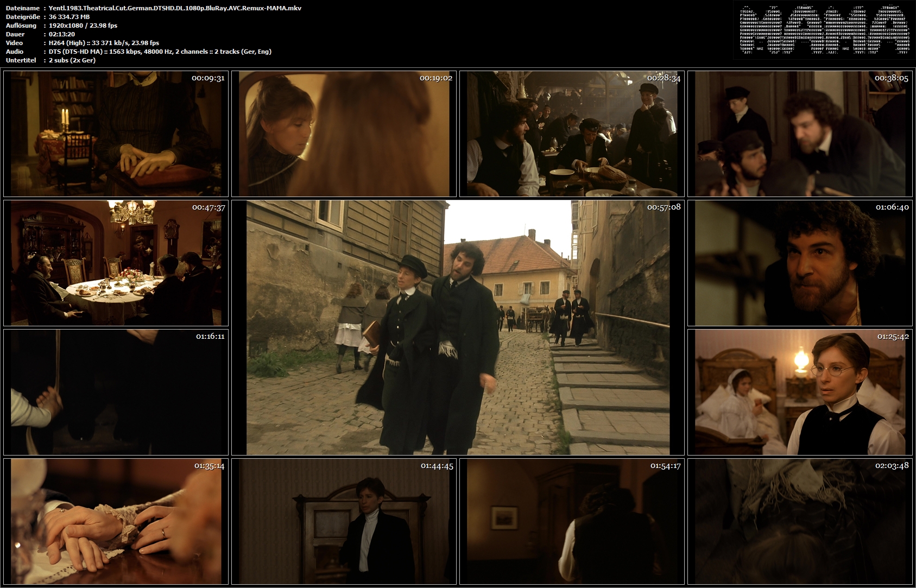
Task: Select the thumbnail stamped 00:38:05
Action: click(800, 134)
